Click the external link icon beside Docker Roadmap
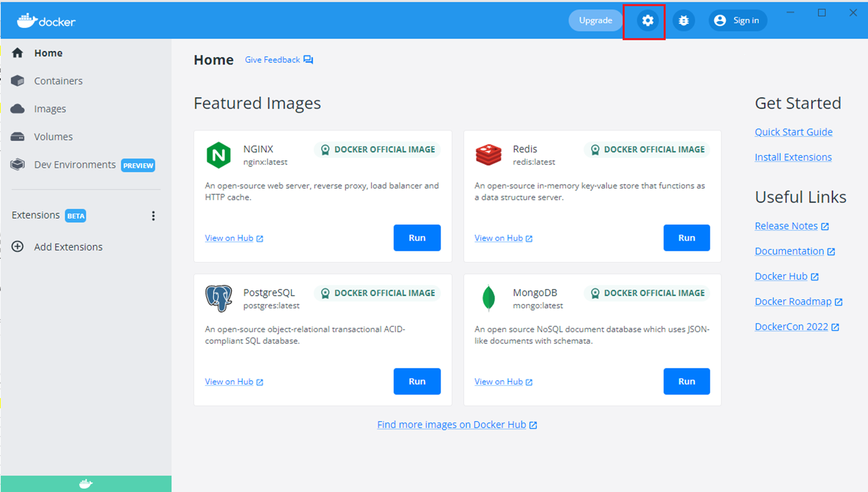Viewport: 868px width, 492px height. point(839,302)
